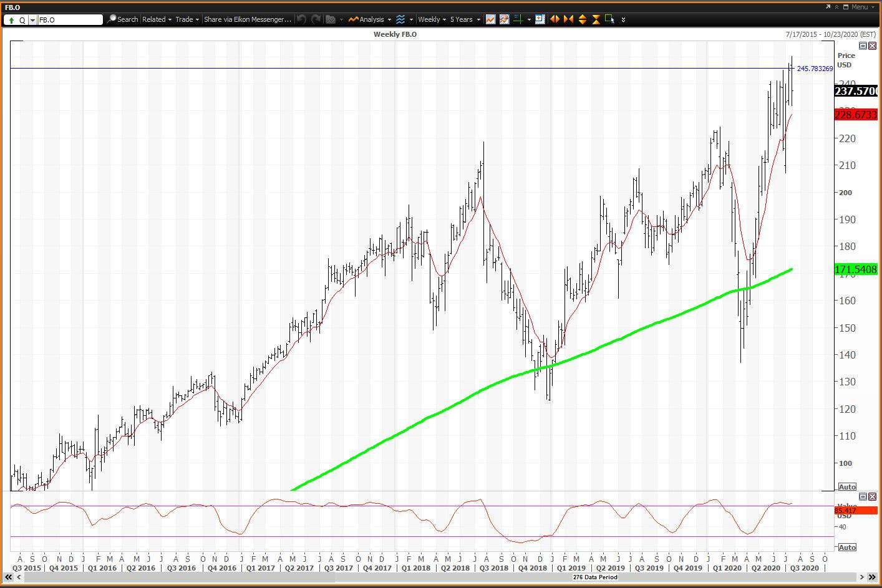Open the Trade dropdown menu

(187, 19)
